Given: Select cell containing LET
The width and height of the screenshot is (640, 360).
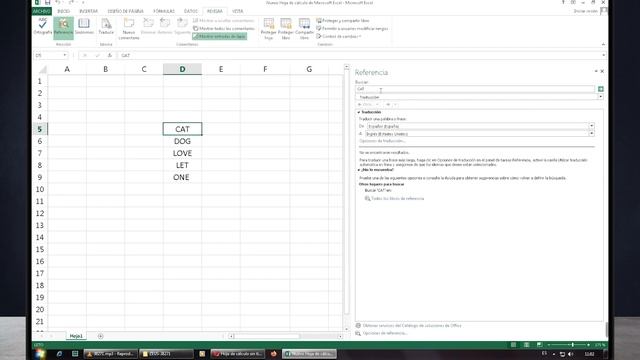Looking at the screenshot, I should click(182, 165).
